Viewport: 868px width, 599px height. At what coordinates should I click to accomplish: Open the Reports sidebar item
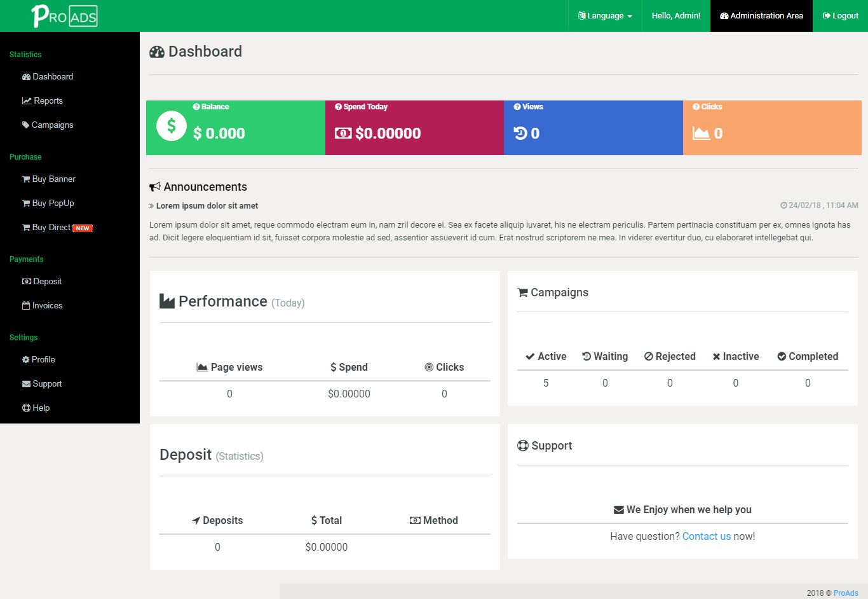click(x=43, y=100)
